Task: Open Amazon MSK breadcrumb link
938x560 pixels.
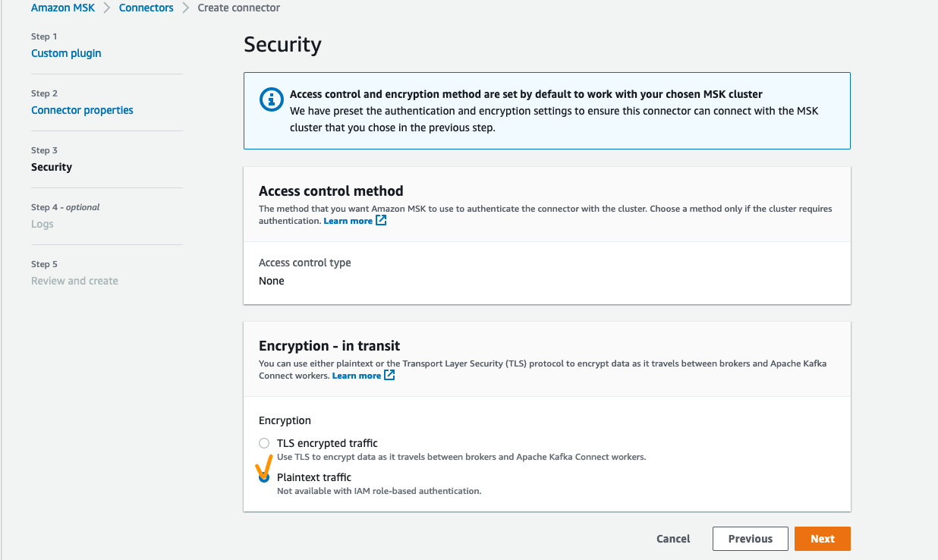Action: pyautogui.click(x=63, y=8)
